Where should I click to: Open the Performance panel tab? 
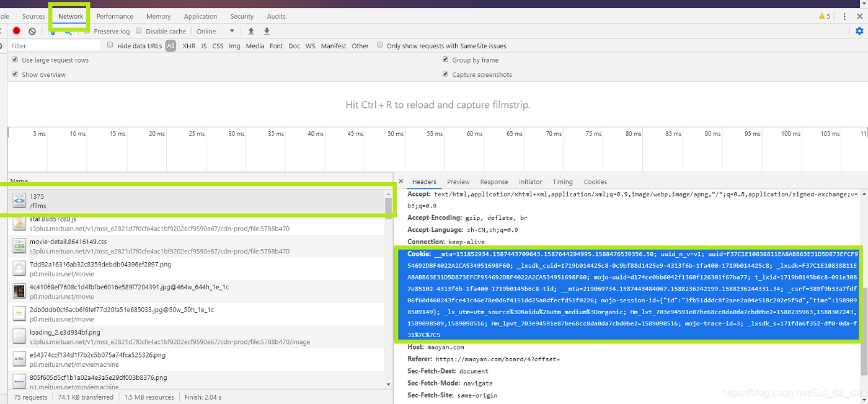115,16
